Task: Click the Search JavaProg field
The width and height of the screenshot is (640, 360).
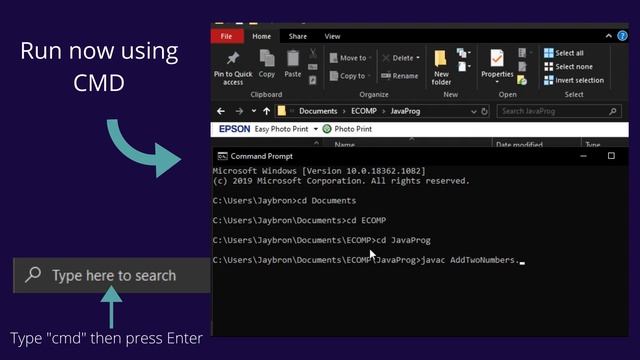Action: coord(559,111)
